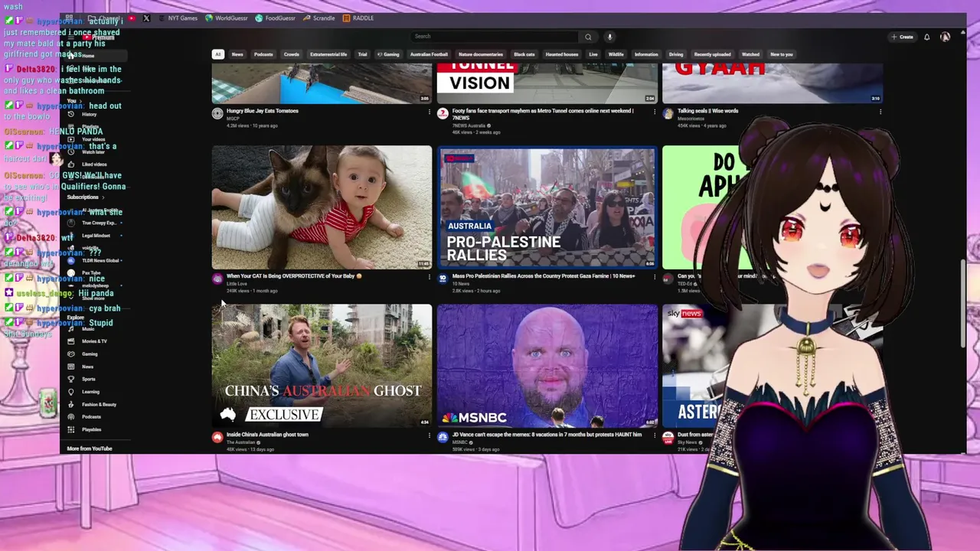This screenshot has height=551, width=980.
Task: Open the WorldGuessr bookmark
Action: (227, 18)
